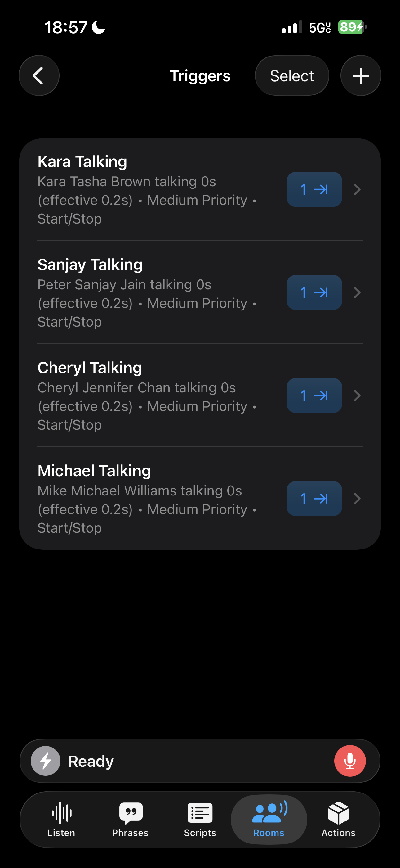Tap the action badge for Cheryl Talking
The image size is (400, 868).
point(314,396)
